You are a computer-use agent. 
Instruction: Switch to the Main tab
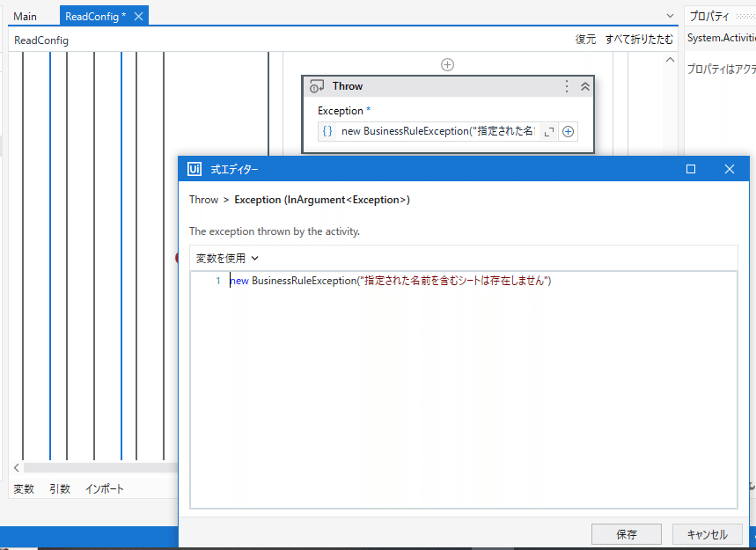point(25,17)
